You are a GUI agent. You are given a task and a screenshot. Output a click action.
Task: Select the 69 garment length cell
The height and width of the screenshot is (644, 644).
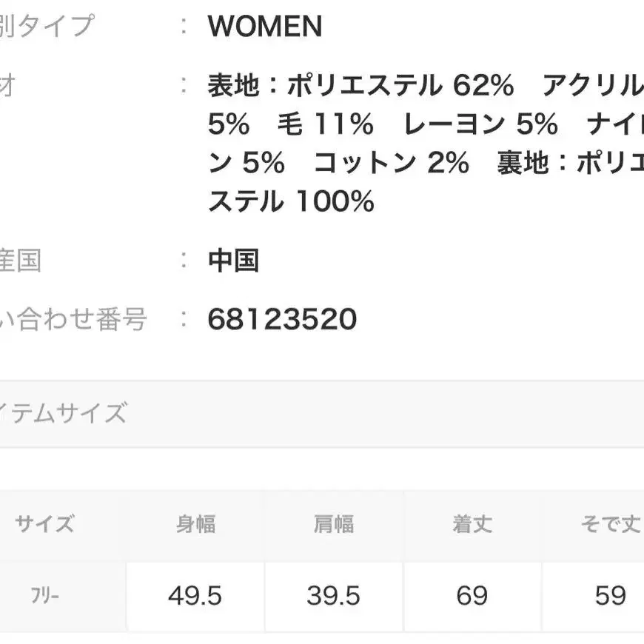472,597
